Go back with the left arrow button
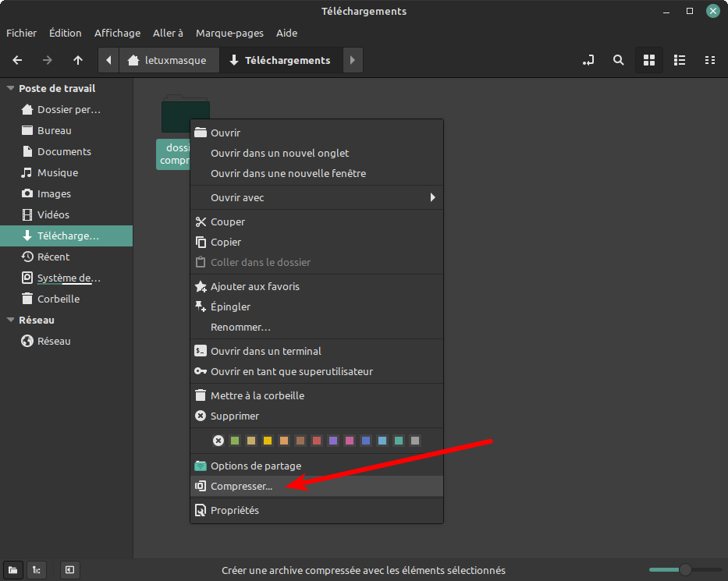Viewport: 728px width, 581px height. coord(18,60)
